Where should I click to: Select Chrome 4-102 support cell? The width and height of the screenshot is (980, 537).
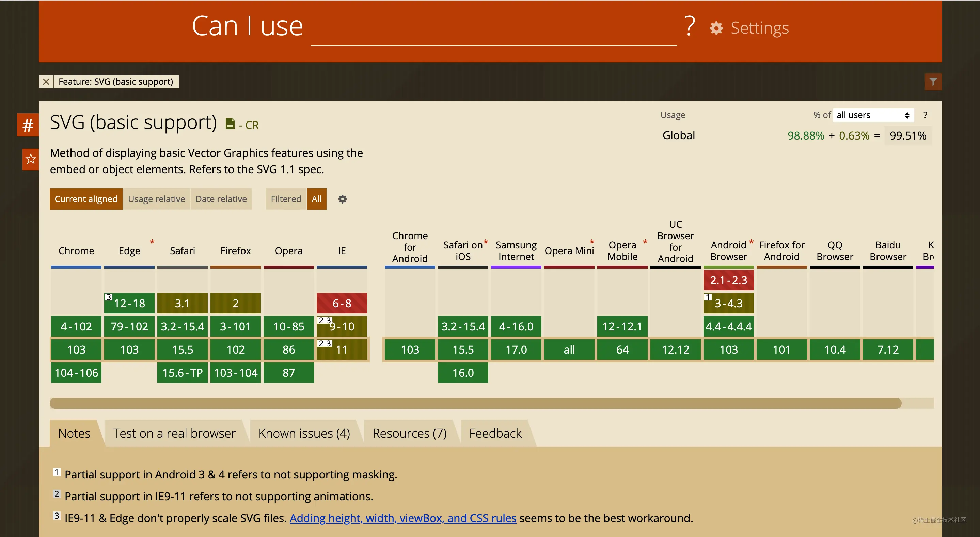[76, 326]
